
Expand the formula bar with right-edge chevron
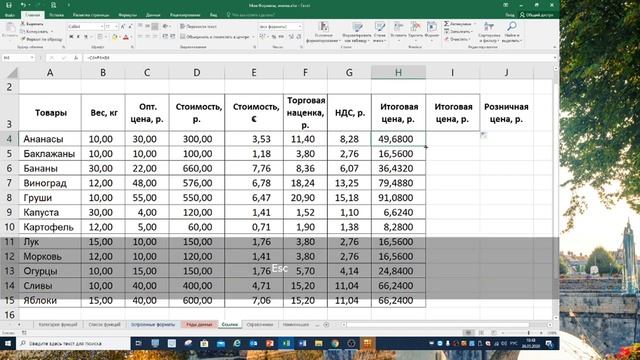555,58
